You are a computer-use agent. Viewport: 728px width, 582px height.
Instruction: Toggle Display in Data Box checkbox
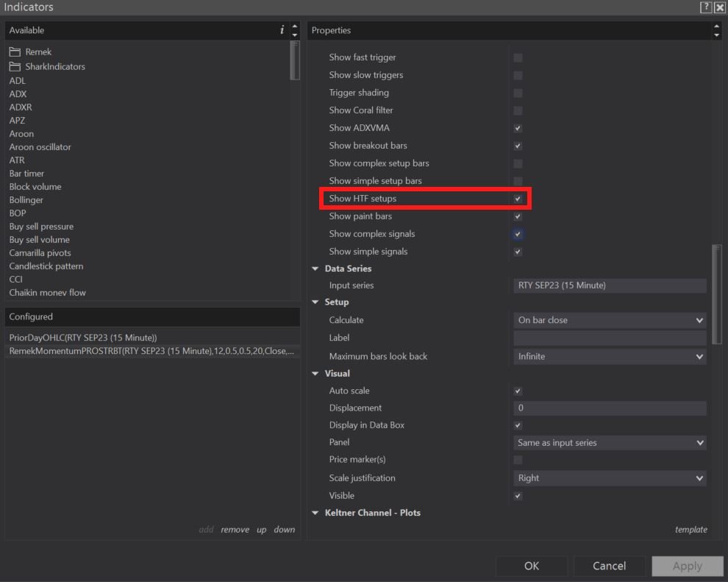click(518, 425)
